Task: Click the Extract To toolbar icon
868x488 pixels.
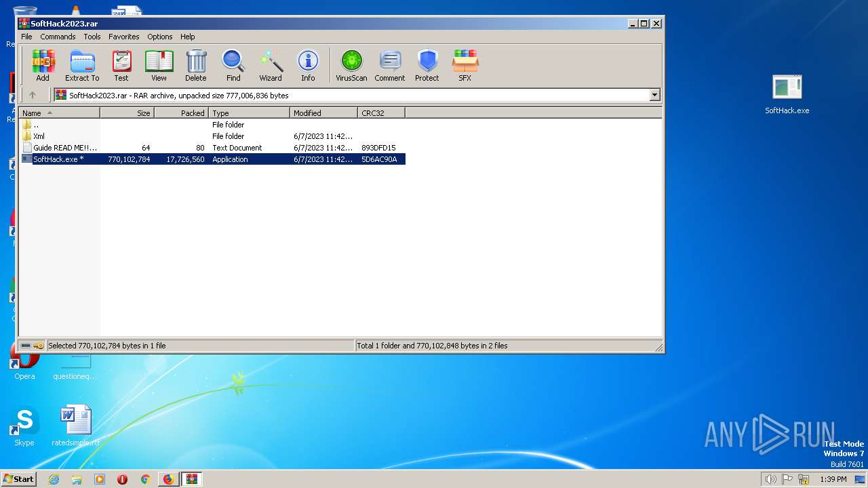Action: click(x=82, y=65)
